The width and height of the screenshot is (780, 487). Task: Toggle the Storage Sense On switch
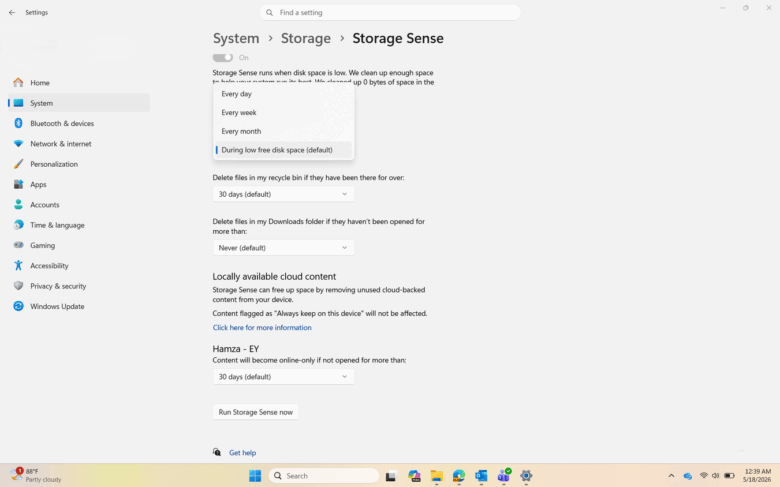pyautogui.click(x=223, y=58)
